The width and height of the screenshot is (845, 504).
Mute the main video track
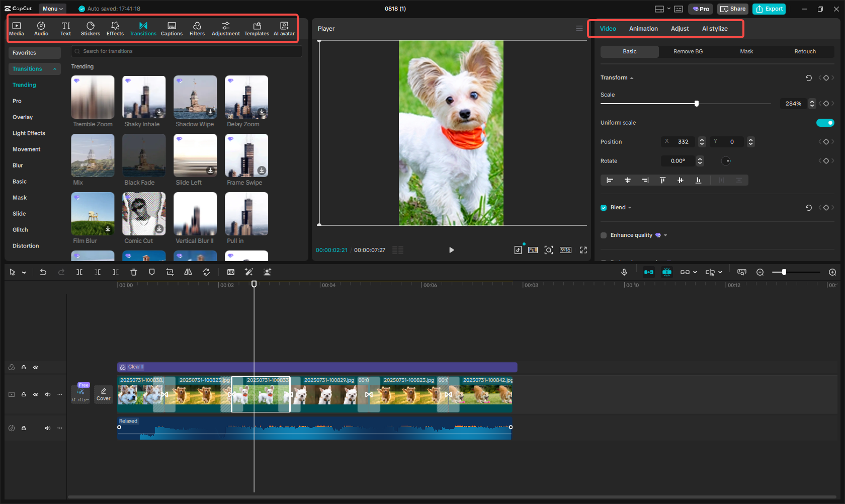click(x=48, y=394)
